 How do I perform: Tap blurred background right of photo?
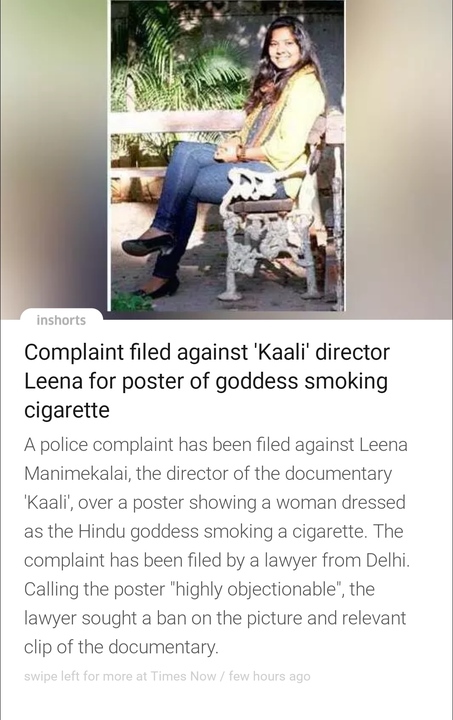pyautogui.click(x=398, y=156)
